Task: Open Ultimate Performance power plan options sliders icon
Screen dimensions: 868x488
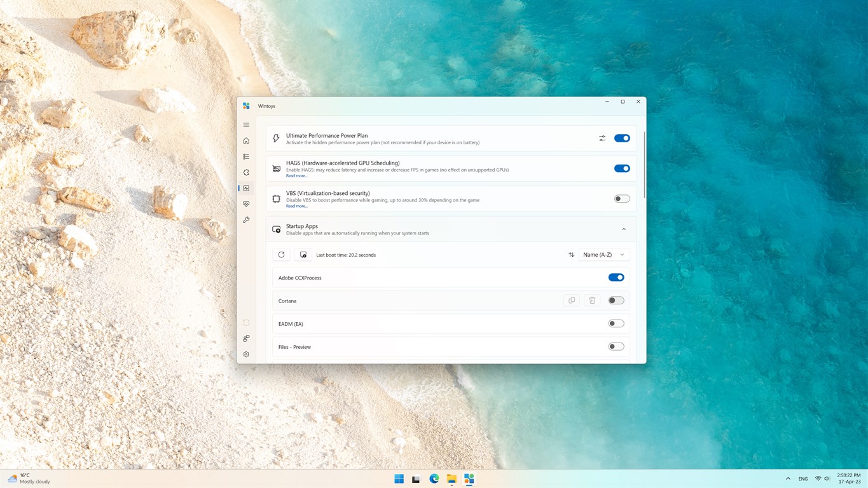Action: pos(602,139)
